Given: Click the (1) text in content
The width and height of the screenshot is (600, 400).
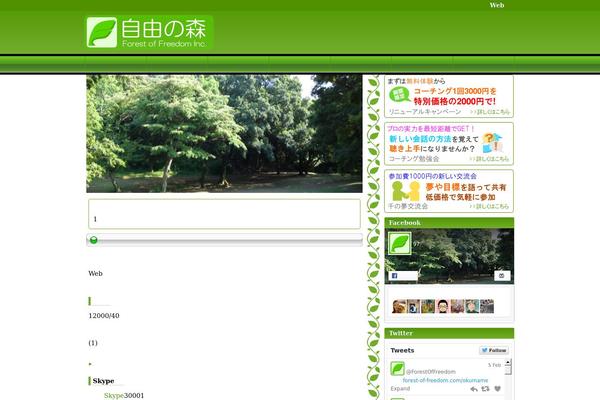Looking at the screenshot, I should [x=93, y=343].
